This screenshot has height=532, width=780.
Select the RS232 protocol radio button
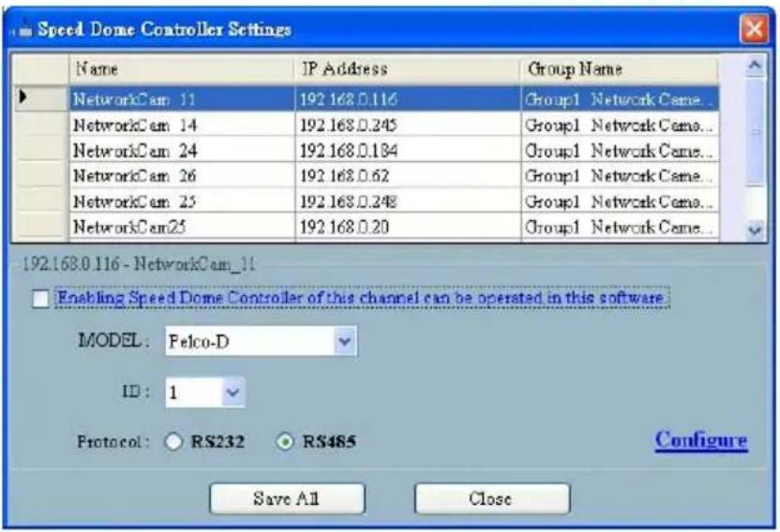(173, 441)
